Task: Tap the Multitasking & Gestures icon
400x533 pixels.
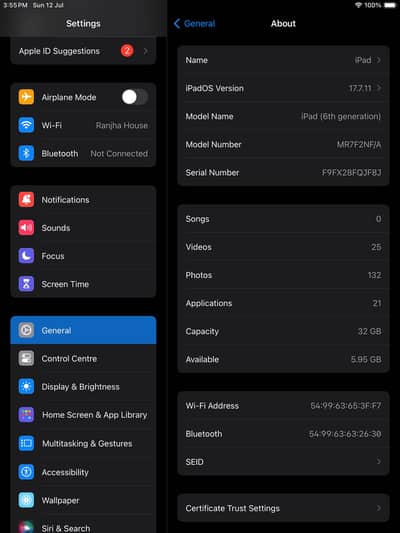Action: (x=26, y=443)
